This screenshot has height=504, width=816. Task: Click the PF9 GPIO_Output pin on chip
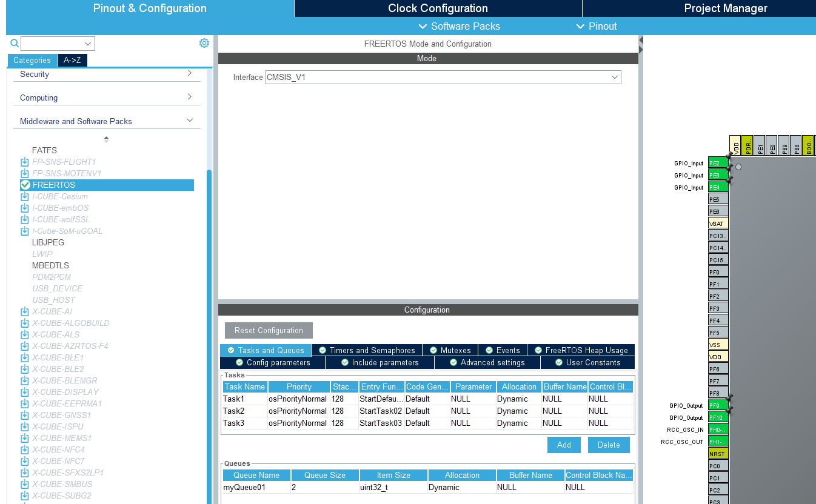(718, 405)
